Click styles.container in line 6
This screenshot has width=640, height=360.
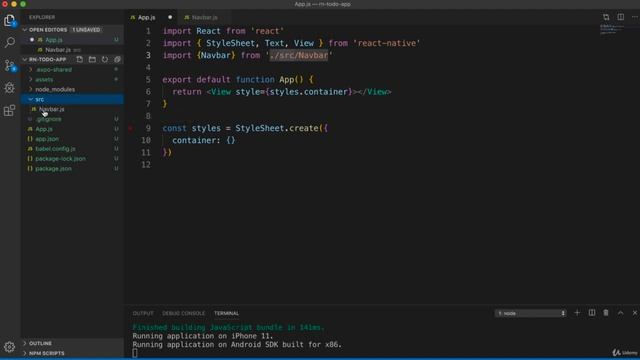point(310,92)
